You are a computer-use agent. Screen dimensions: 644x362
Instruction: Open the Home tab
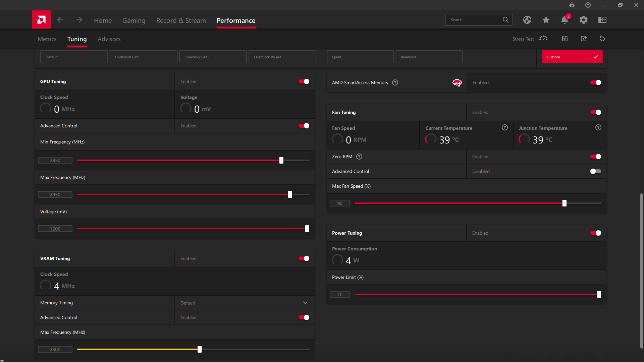[x=103, y=20]
